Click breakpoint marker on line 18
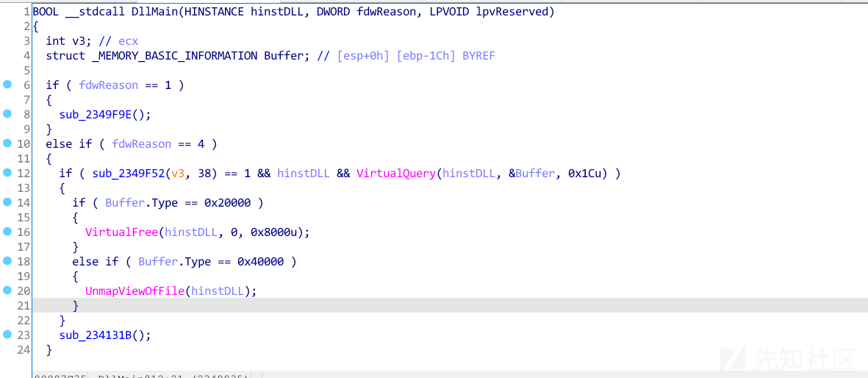 tap(7, 261)
